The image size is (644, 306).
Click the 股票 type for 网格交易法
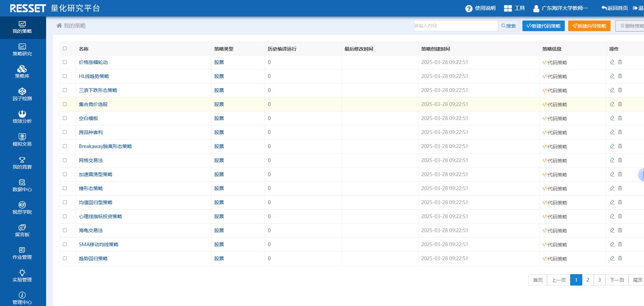pyautogui.click(x=219, y=160)
